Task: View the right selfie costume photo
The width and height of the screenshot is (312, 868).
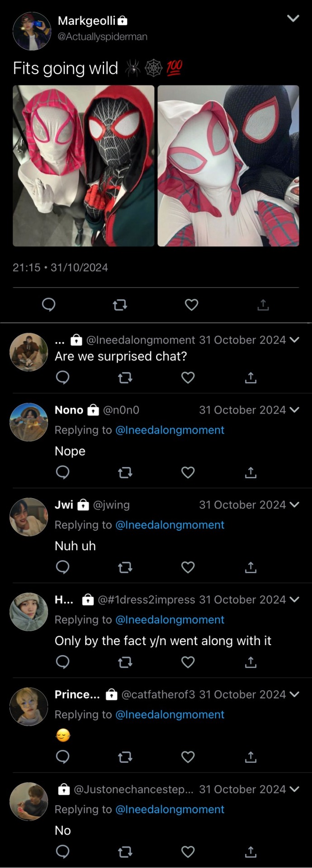Action: [x=228, y=166]
